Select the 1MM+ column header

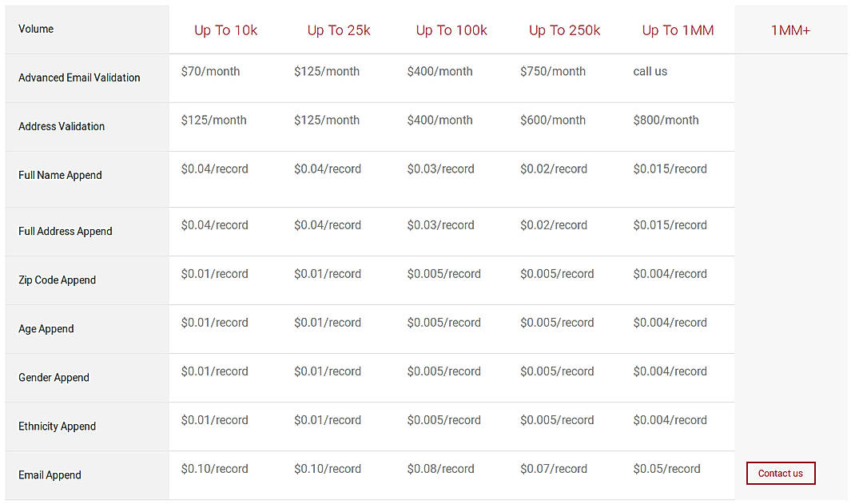[x=790, y=30]
